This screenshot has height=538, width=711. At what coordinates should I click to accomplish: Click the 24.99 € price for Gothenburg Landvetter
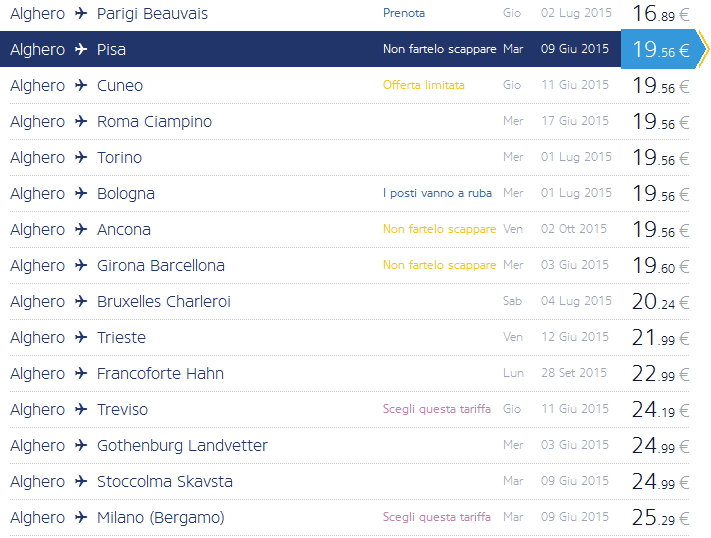click(660, 445)
